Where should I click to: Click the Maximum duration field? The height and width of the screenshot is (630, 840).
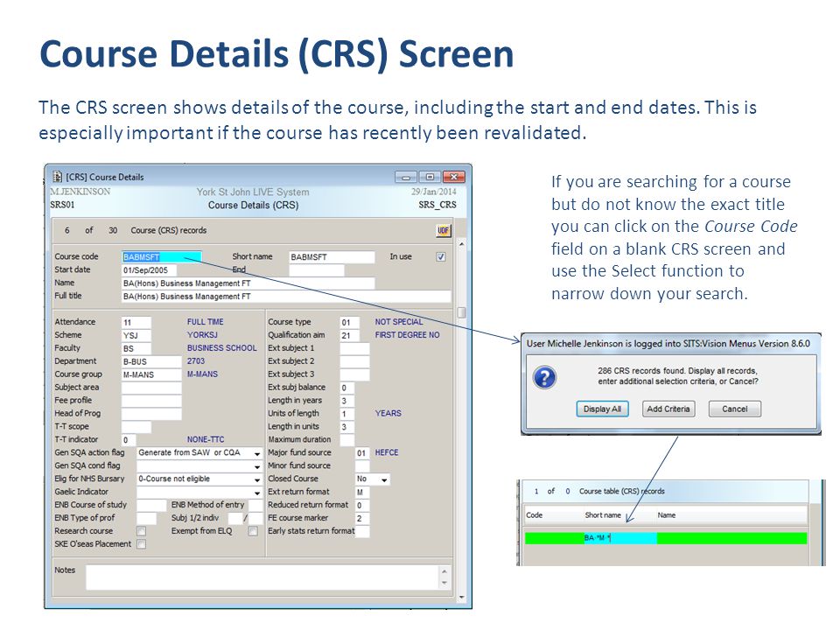click(347, 440)
